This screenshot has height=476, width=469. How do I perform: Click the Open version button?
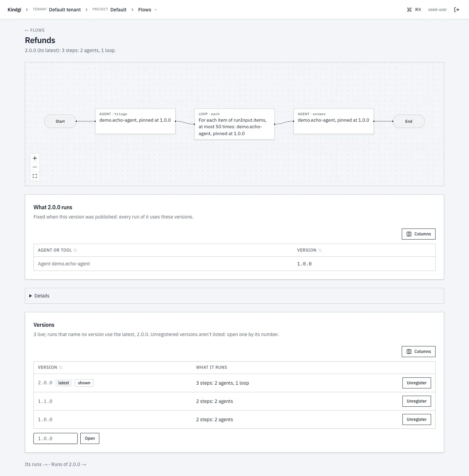coord(90,438)
